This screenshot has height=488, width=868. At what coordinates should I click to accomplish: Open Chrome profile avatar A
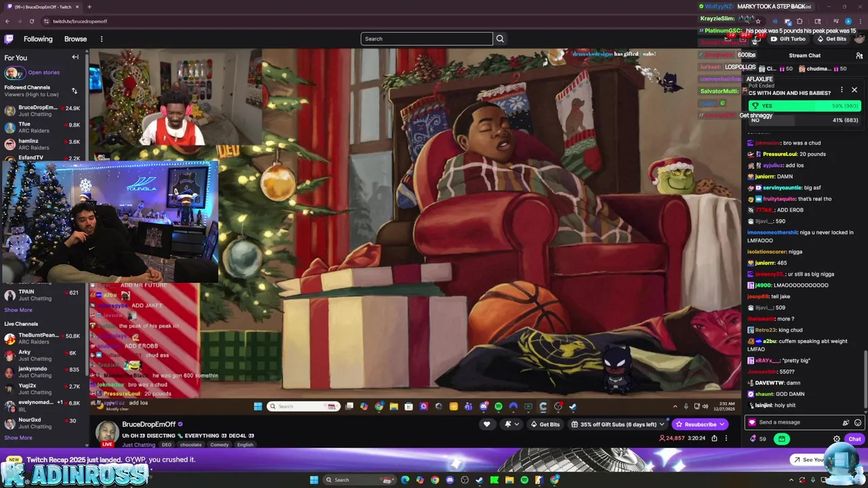coord(848,21)
